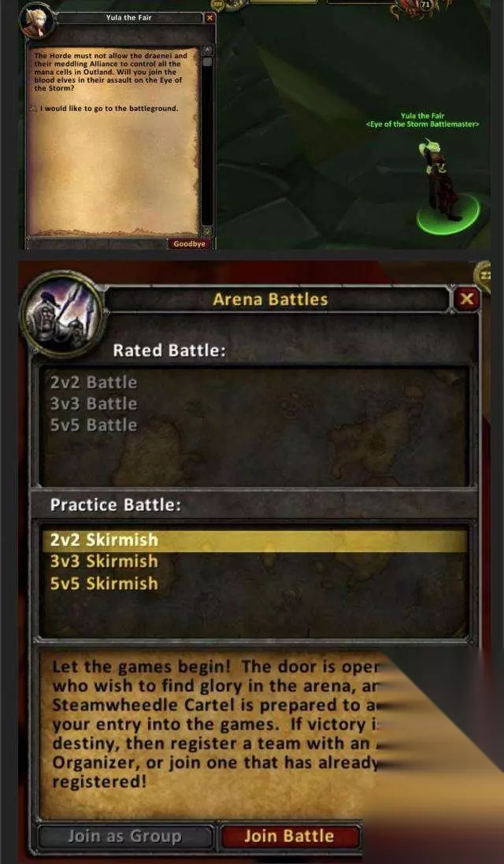The height and width of the screenshot is (864, 504).
Task: Close the Arena Battles window
Action: pyautogui.click(x=466, y=299)
